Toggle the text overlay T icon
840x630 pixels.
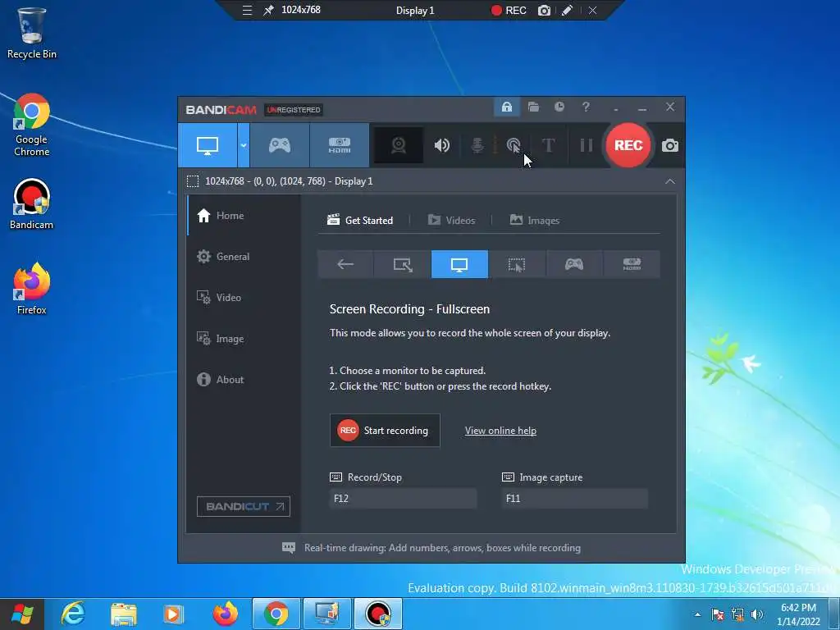549,145
